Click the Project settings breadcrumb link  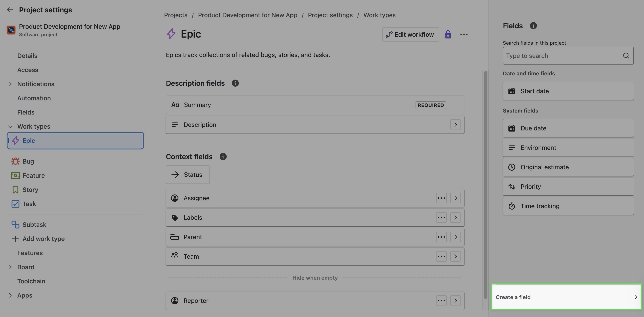pos(330,15)
